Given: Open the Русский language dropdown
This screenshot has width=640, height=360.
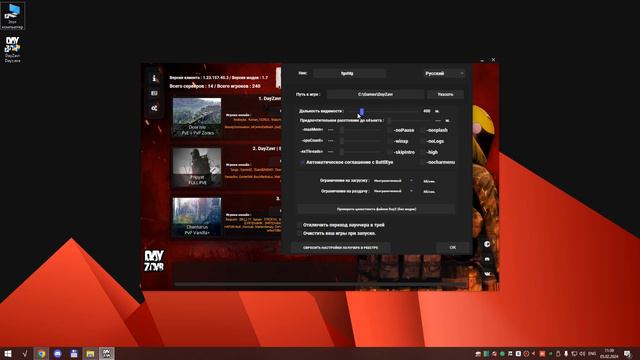Looking at the screenshot, I should [444, 73].
